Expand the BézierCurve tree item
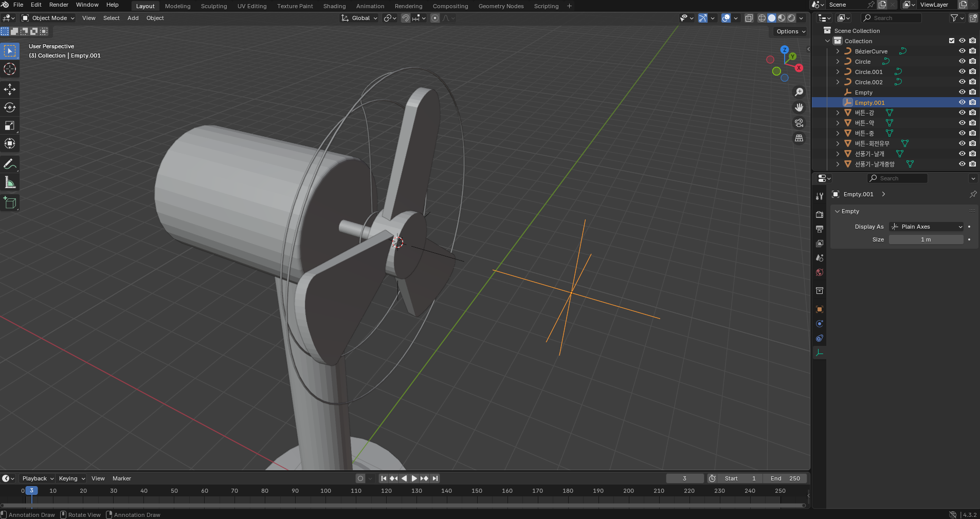This screenshot has height=519, width=980. click(x=838, y=51)
